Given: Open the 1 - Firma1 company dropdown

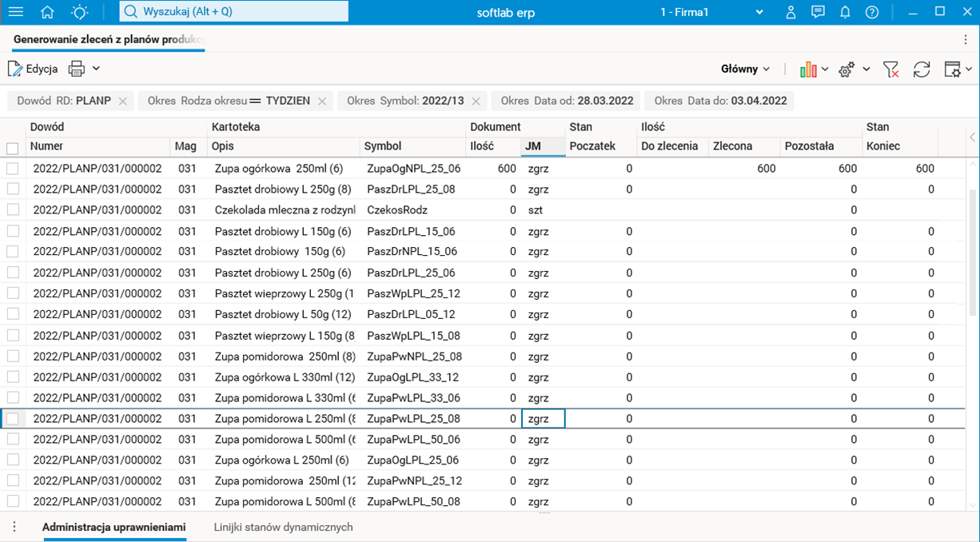Looking at the screenshot, I should point(711,12).
